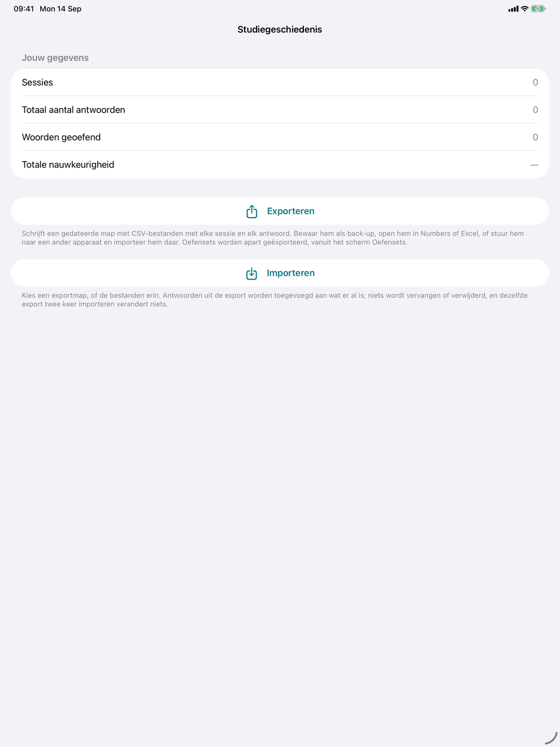Image resolution: width=560 pixels, height=747 pixels.
Task: Tap the Wi-Fi status icon
Action: pyautogui.click(x=525, y=9)
